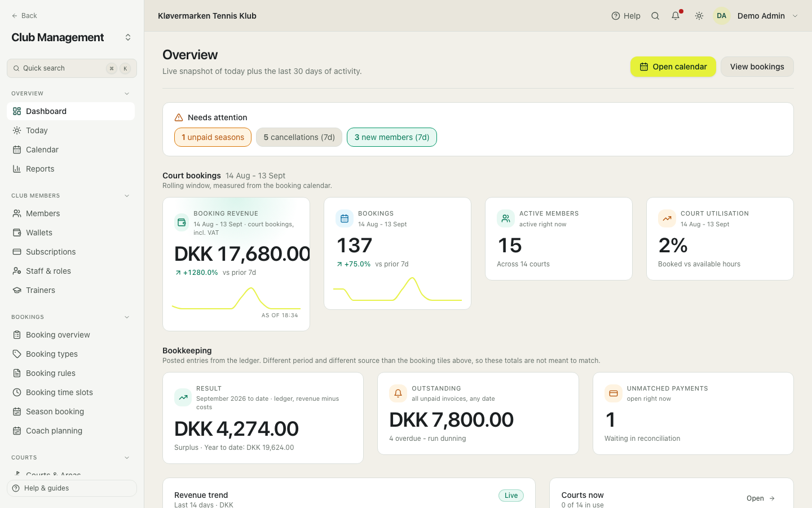Viewport: 812px width, 508px height.
Task: Click the Wallets icon in sidebar
Action: [x=17, y=233]
